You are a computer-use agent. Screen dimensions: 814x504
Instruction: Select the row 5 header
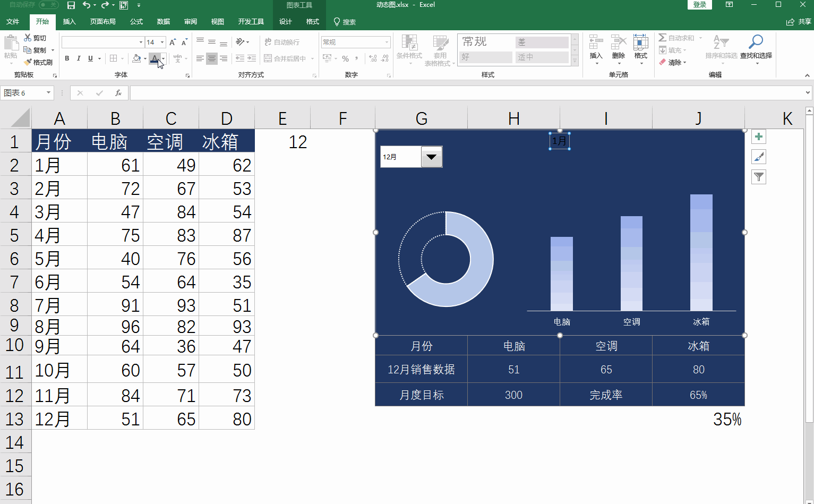point(15,235)
